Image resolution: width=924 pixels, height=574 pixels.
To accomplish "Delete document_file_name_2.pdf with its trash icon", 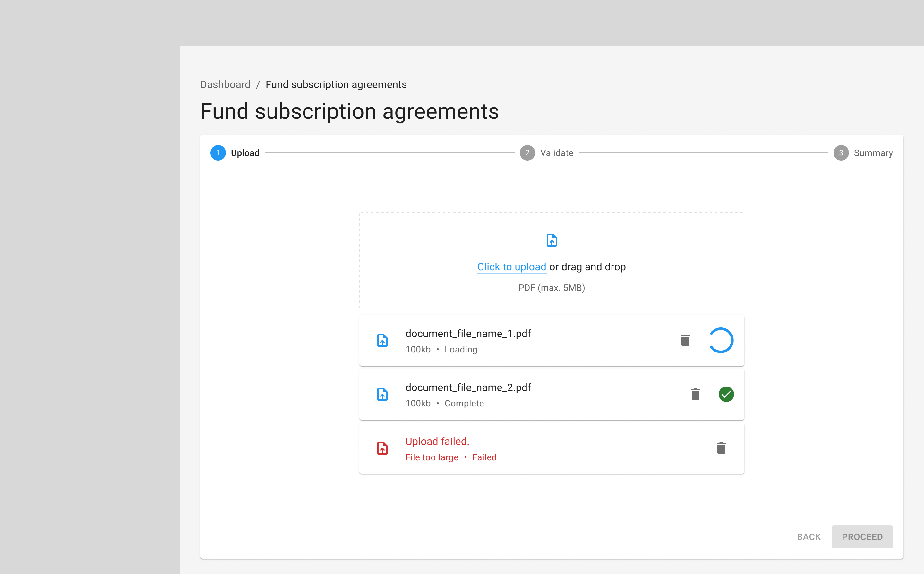I will pyautogui.click(x=695, y=394).
